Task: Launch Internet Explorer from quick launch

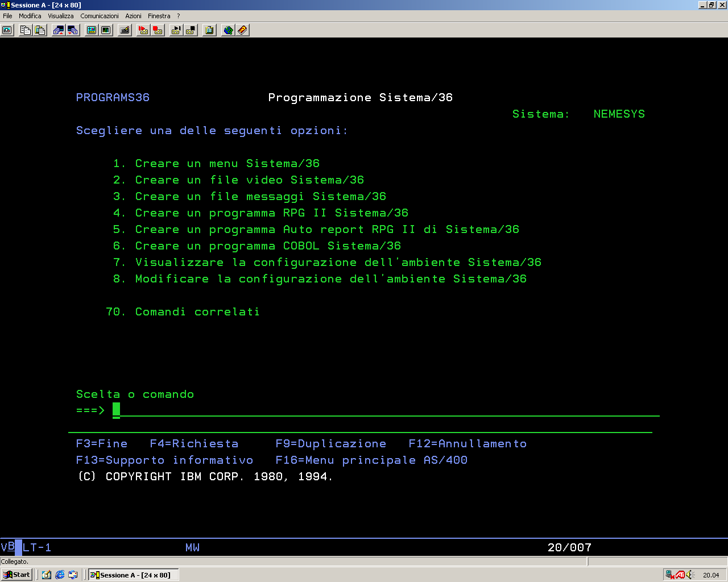Action: [60, 575]
